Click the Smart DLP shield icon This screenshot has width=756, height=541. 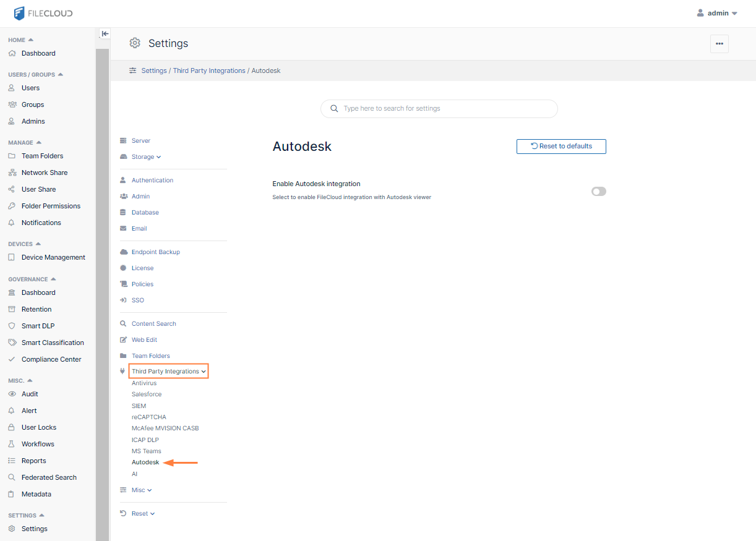click(11, 326)
